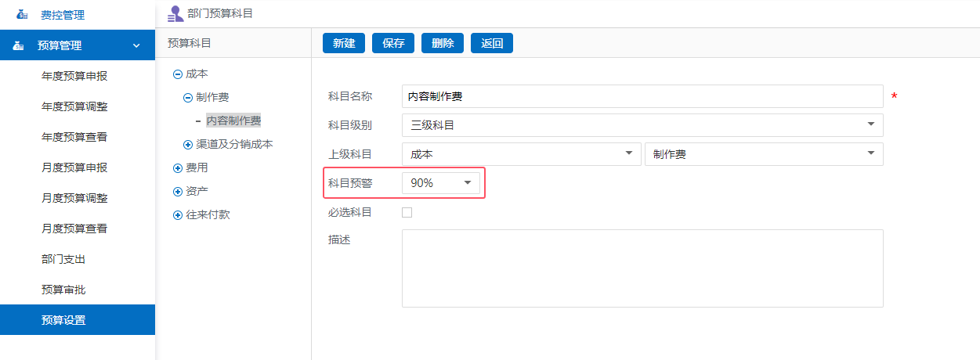Viewport: 980px width, 360px height.
Task: Open 年度预算申报 menu item
Action: tap(74, 76)
